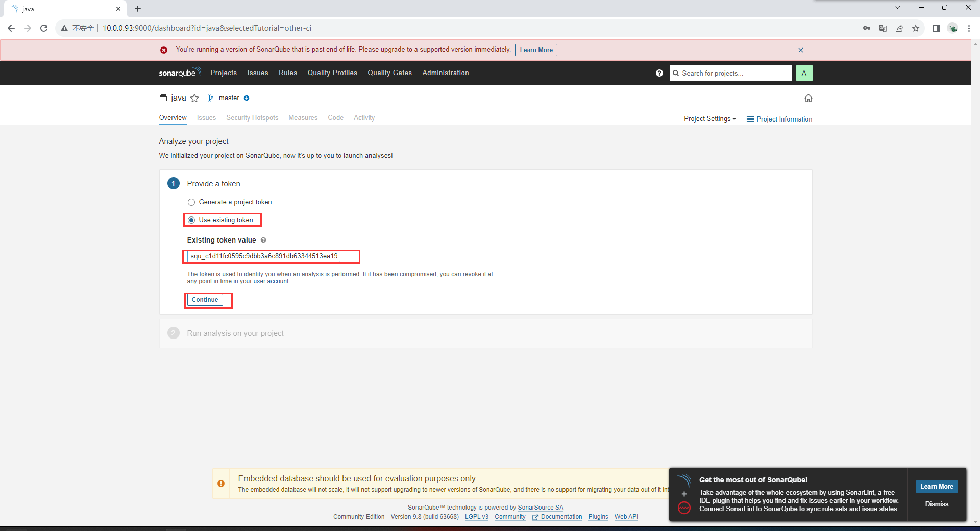Click the help icon next to Existing token value

tap(263, 240)
